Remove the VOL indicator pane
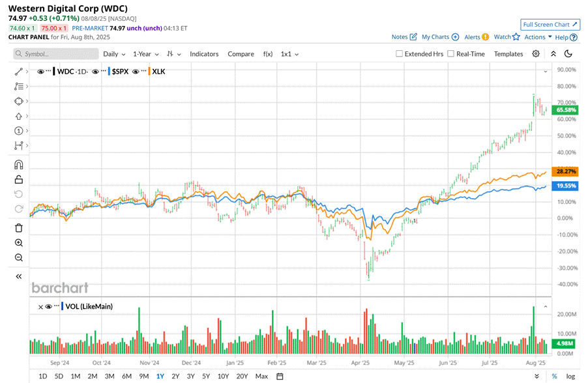Viewport: 588px width, 383px height. 40,307
